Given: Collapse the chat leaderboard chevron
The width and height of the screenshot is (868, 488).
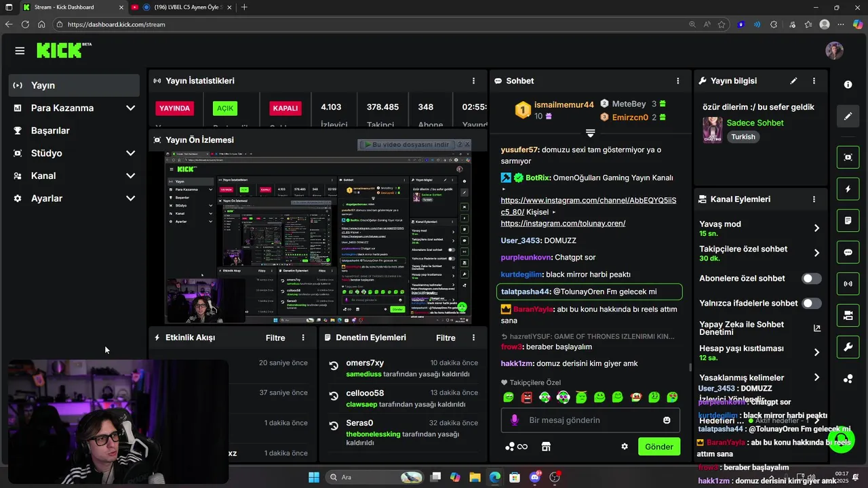Looking at the screenshot, I should [590, 134].
